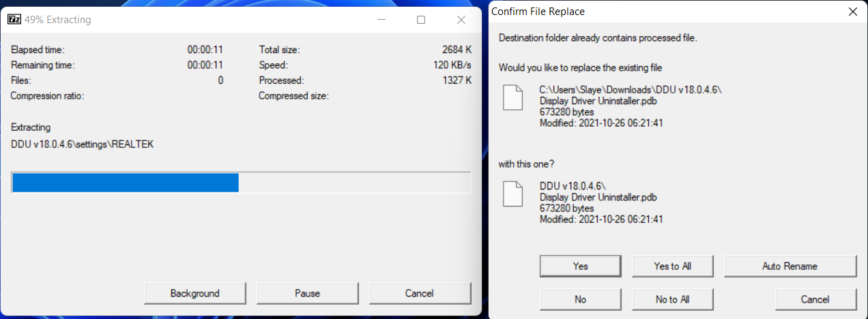
Task: Choose Yes to All in Confirm File Replace
Action: click(672, 266)
